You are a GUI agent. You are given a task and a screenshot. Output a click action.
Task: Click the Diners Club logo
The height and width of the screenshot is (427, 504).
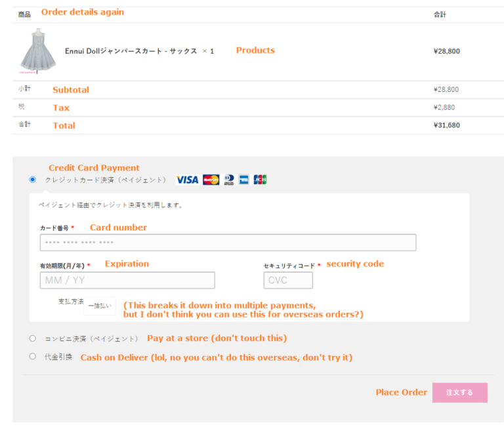pyautogui.click(x=229, y=180)
